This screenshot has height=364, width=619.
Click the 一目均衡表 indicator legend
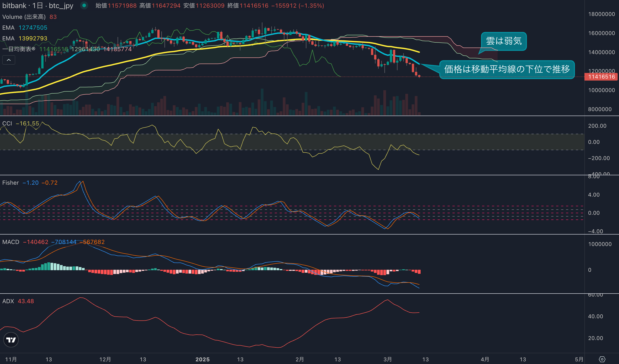point(18,49)
